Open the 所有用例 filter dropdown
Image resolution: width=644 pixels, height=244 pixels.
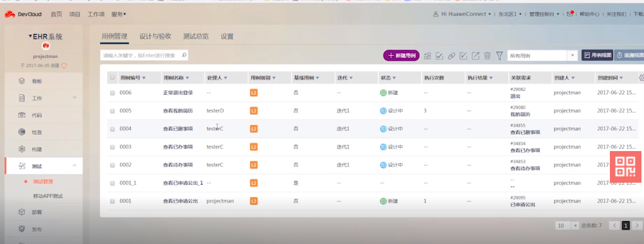pos(542,56)
